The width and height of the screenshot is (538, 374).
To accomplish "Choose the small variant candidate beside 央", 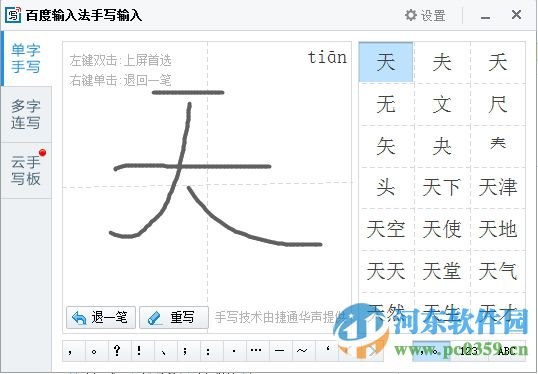I will point(498,143).
